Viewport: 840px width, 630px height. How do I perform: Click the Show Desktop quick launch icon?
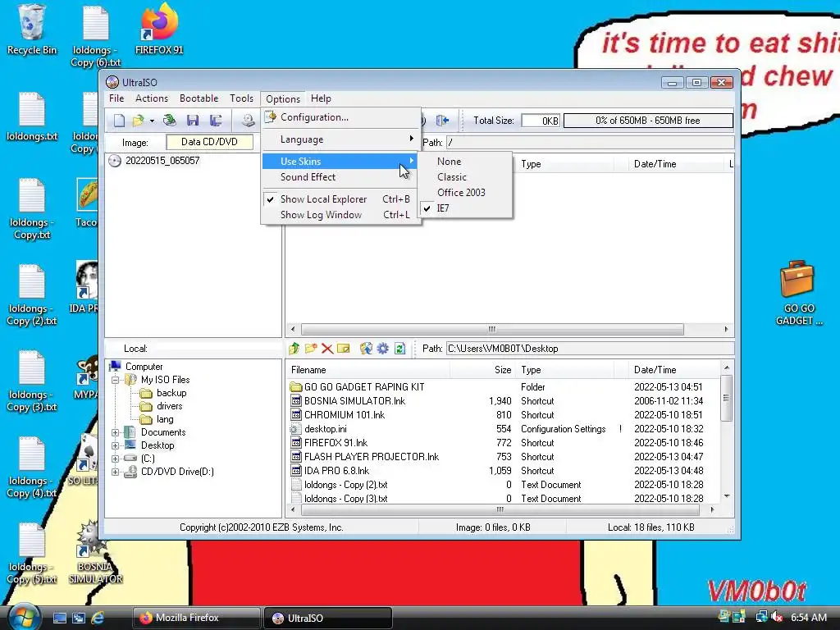pos(59,618)
